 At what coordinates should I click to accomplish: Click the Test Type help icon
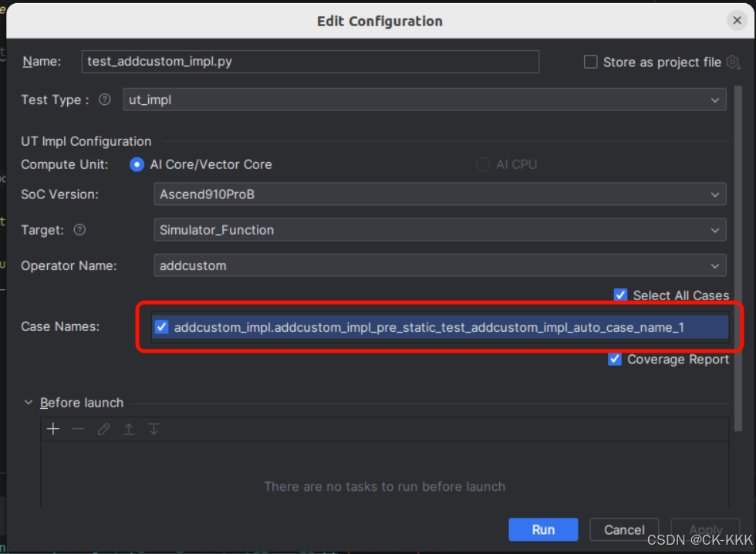[106, 100]
